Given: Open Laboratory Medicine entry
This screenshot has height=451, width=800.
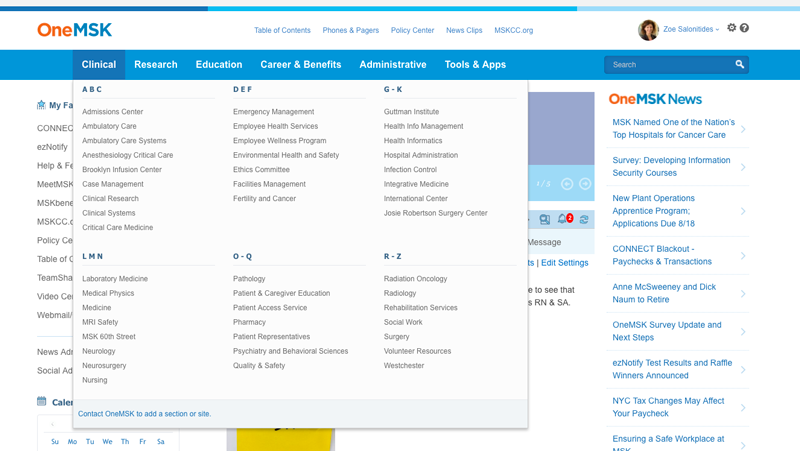Looking at the screenshot, I should pos(115,279).
